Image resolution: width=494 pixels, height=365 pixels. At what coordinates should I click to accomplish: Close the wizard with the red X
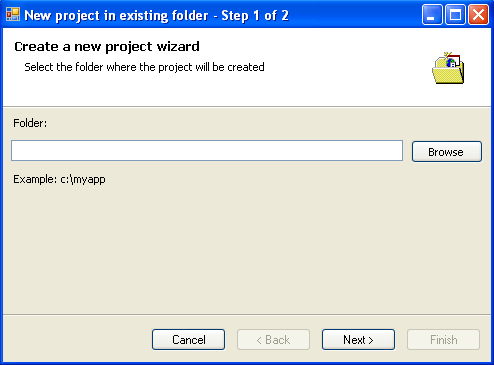pyautogui.click(x=478, y=15)
